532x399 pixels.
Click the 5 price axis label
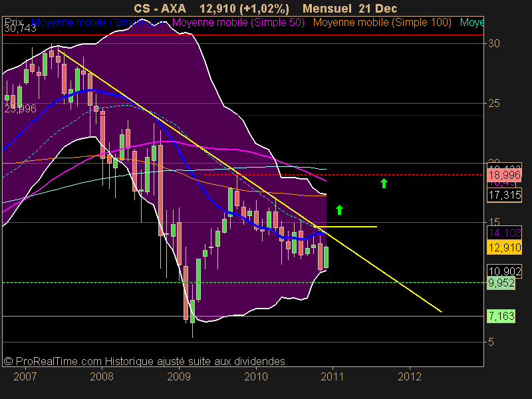point(491,342)
